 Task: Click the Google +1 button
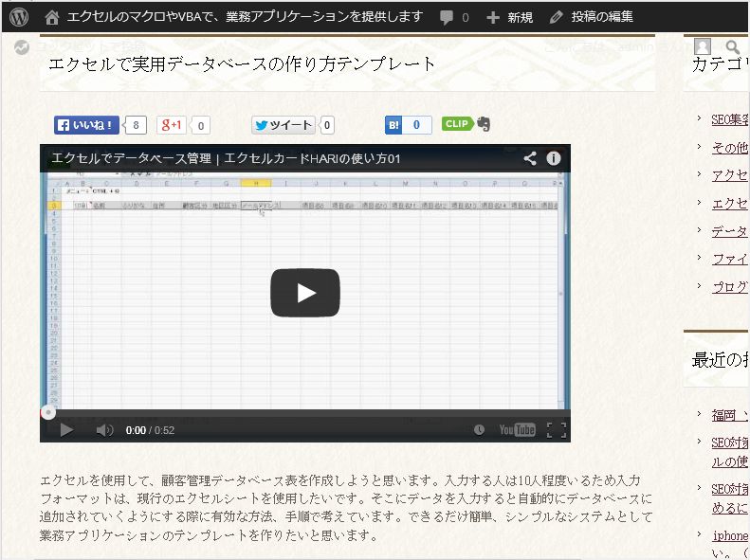172,125
